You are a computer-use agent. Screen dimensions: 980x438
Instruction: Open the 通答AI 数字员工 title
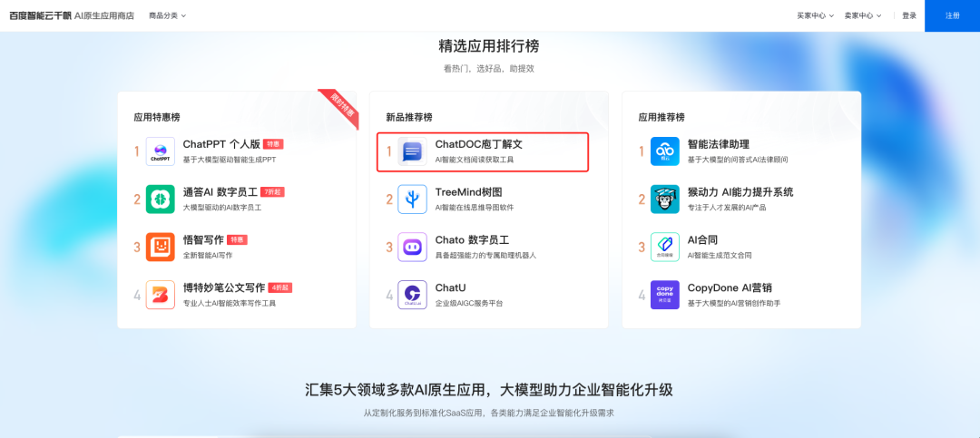(221, 192)
